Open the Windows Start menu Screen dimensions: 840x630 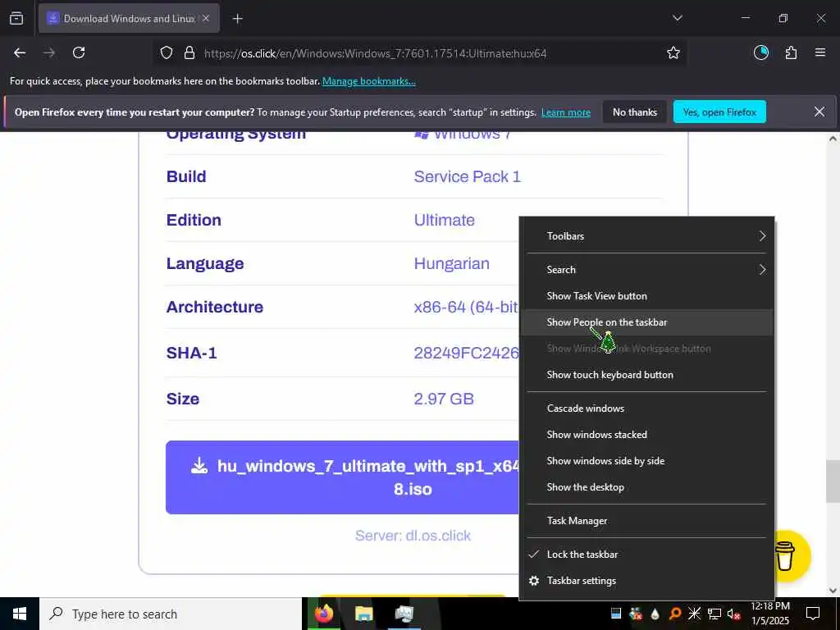pos(20,614)
